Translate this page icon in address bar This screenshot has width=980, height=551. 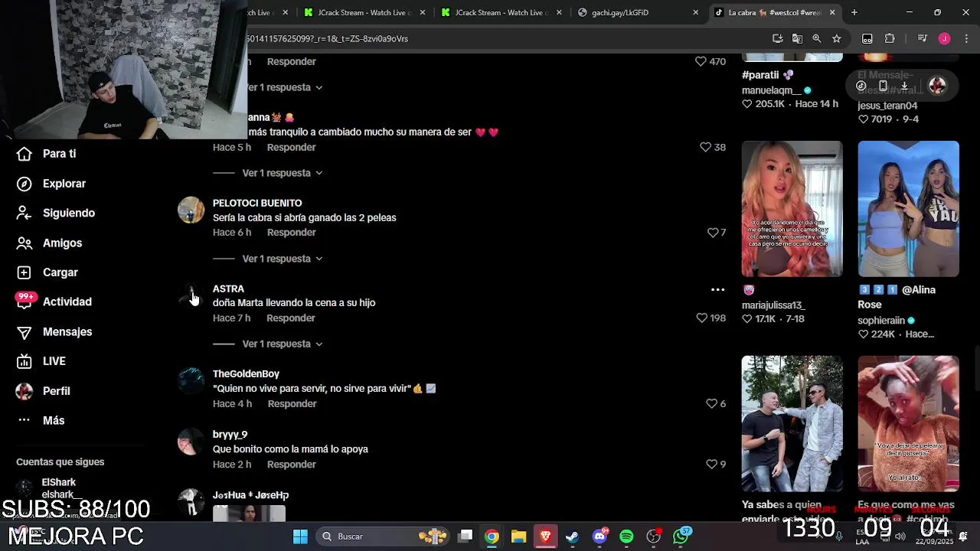tap(797, 38)
